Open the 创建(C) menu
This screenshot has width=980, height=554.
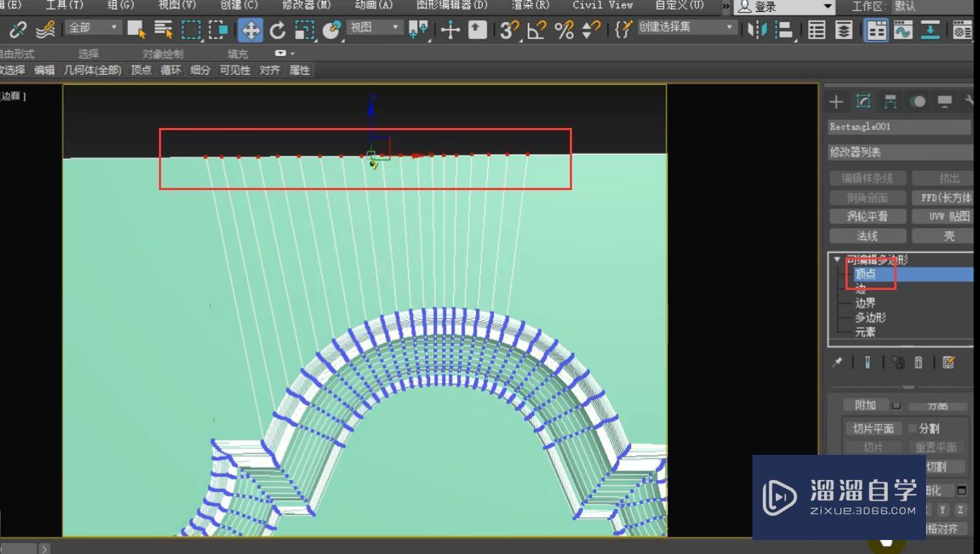[239, 5]
